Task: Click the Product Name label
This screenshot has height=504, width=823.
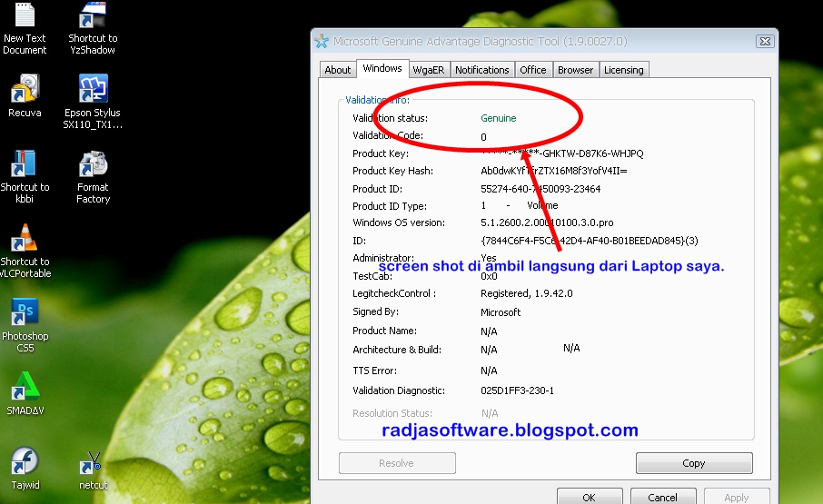Action: (x=385, y=331)
